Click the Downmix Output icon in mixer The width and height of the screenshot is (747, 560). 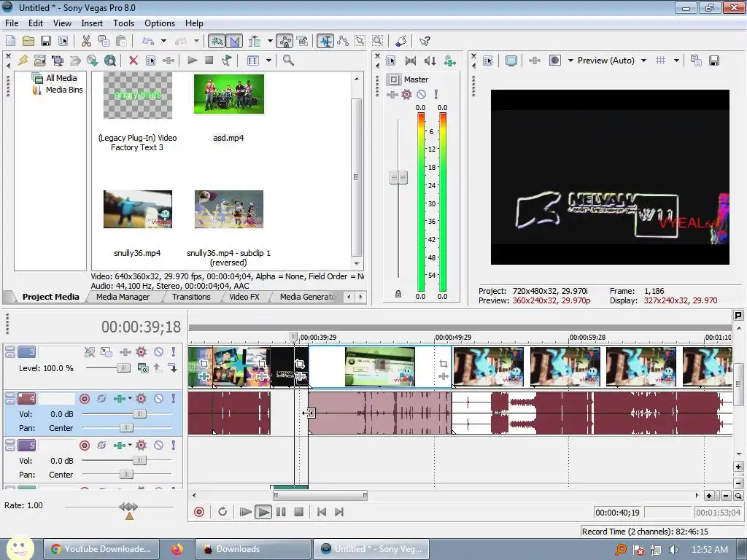tap(410, 61)
